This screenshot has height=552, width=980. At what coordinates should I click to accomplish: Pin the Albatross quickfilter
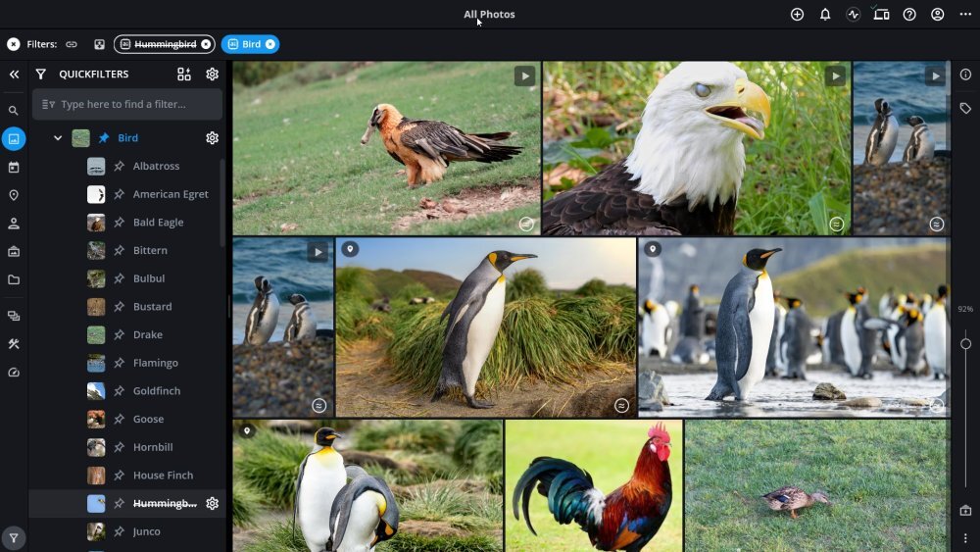(119, 167)
